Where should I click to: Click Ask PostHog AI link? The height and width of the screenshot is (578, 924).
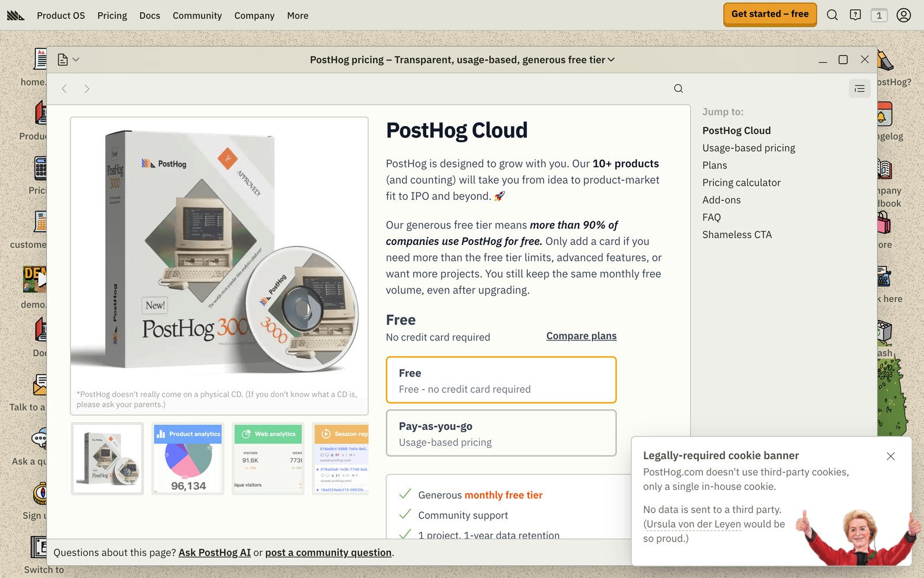(214, 553)
